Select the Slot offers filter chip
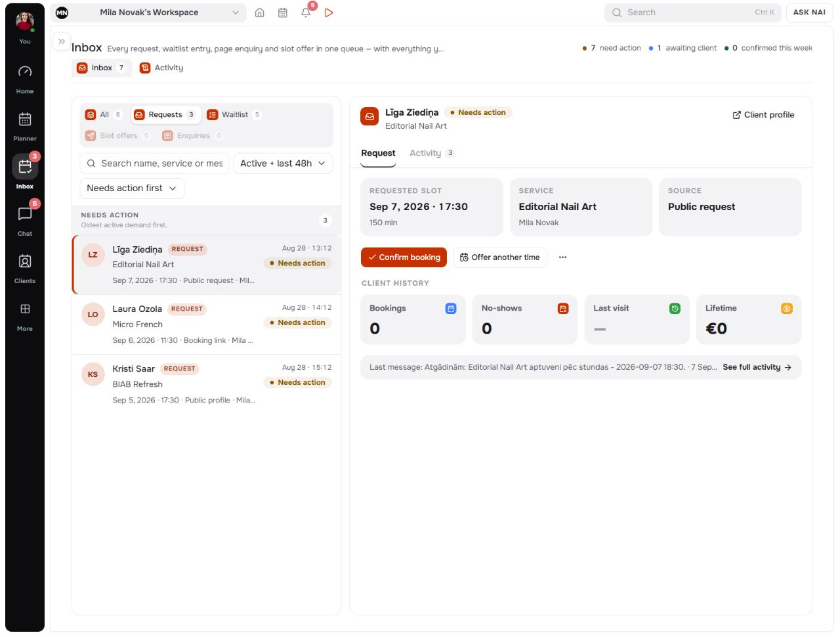This screenshot has width=840, height=637. (118, 136)
